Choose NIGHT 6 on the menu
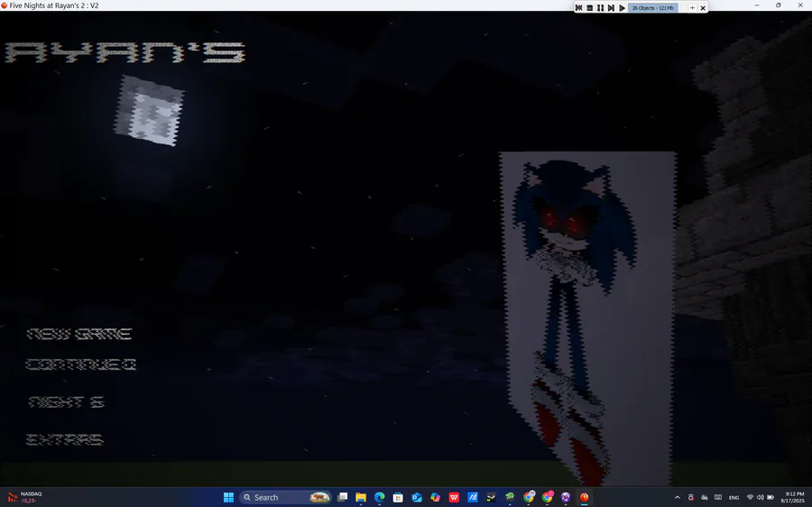This screenshot has width=812, height=507. point(67,401)
